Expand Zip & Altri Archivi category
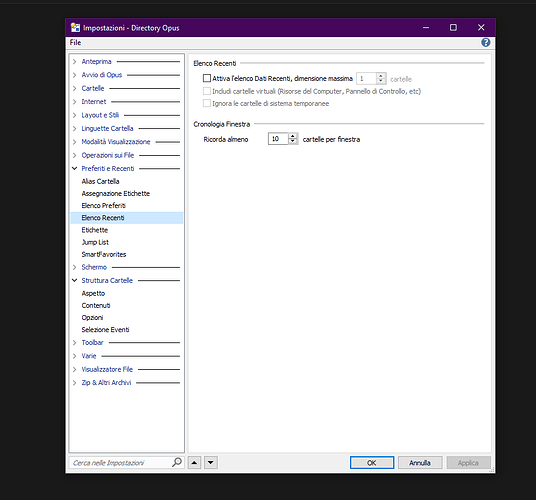 [x=75, y=383]
